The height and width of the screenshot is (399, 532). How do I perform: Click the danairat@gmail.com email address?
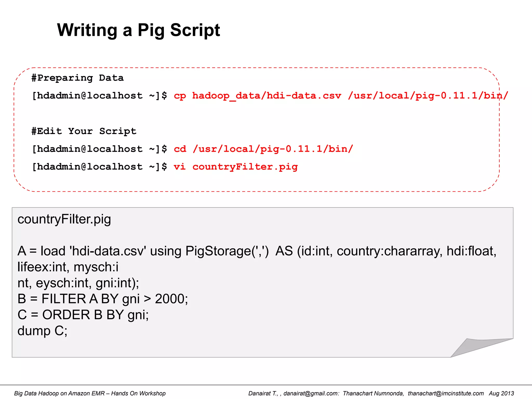click(x=311, y=393)
